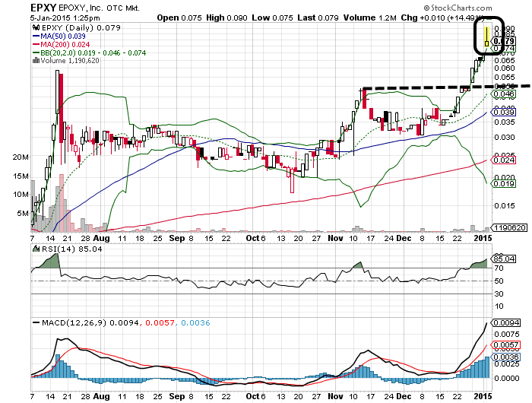Click the 0.019 lower band axis tag
The width and height of the screenshot is (532, 403).
(x=504, y=184)
